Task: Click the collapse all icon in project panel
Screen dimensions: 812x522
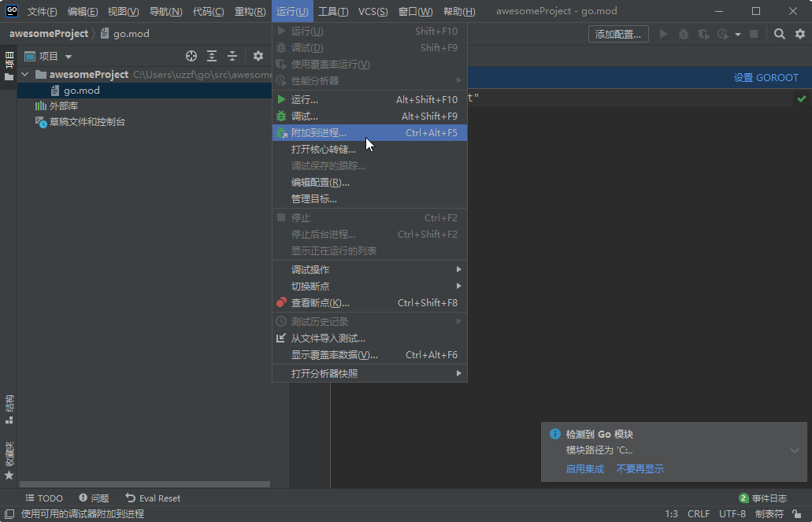Action: (x=232, y=56)
